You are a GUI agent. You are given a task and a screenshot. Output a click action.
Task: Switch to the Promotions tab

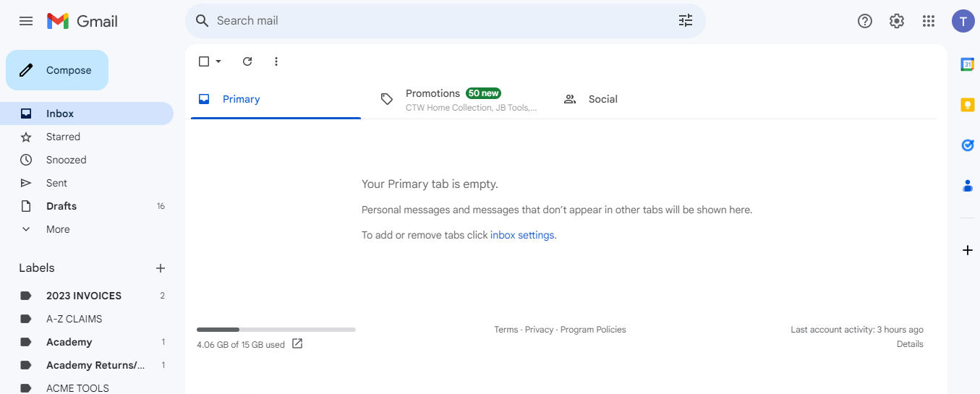pyautogui.click(x=459, y=99)
